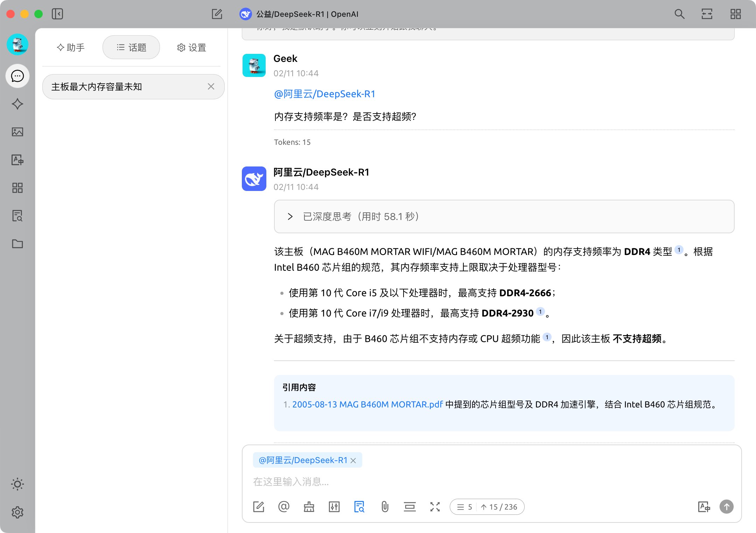
Task: Open the chat assistant sidebar icon
Action: click(x=17, y=76)
